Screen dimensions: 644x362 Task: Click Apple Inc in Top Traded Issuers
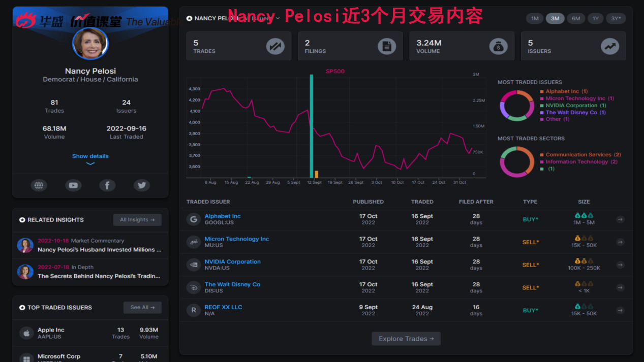(51, 330)
